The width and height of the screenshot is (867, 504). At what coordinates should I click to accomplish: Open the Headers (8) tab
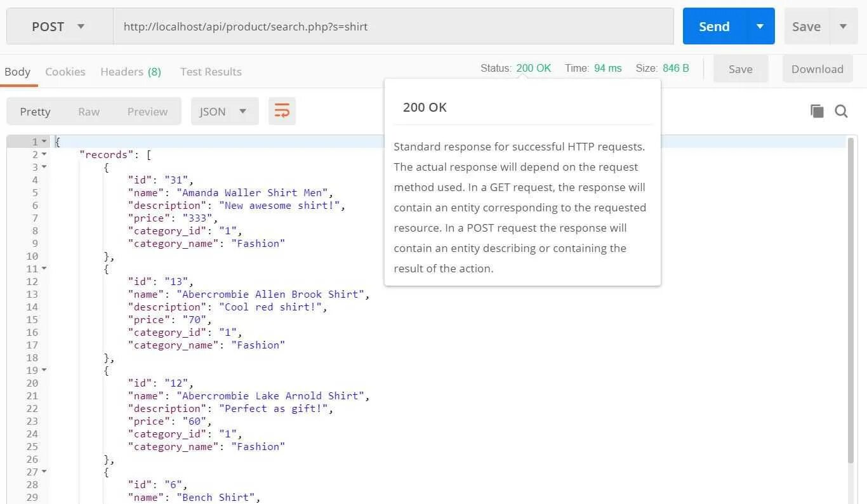(131, 72)
